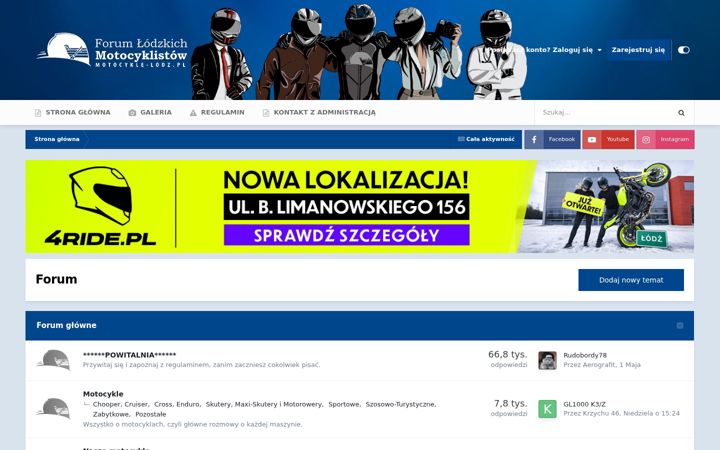Open Kontakt z administracją menu item

coord(319,112)
